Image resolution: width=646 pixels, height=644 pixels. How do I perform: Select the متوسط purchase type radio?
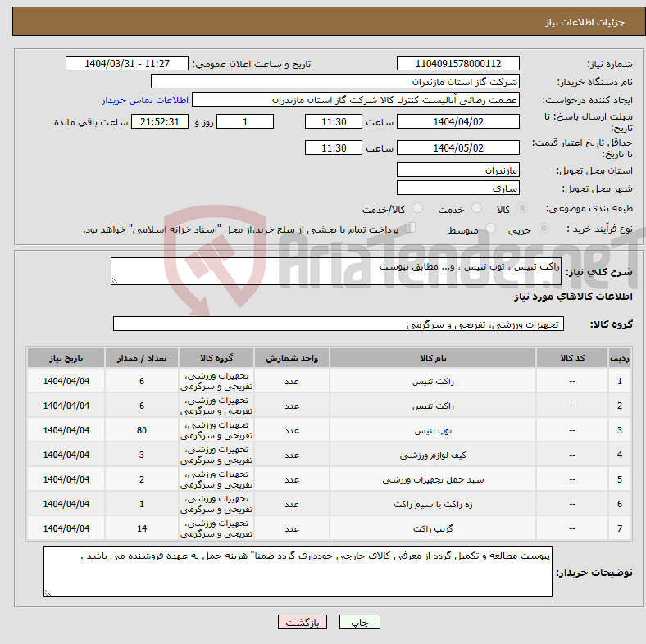[490, 228]
